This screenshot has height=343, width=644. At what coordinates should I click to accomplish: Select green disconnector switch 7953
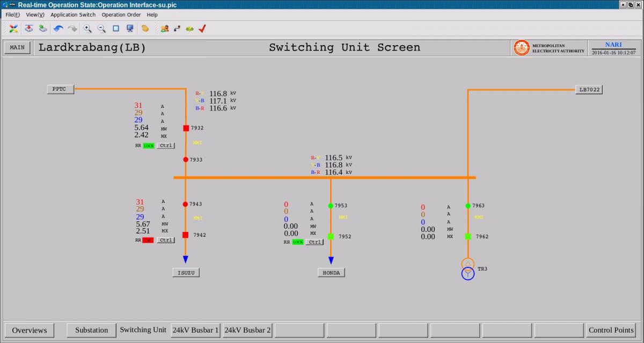coord(331,206)
